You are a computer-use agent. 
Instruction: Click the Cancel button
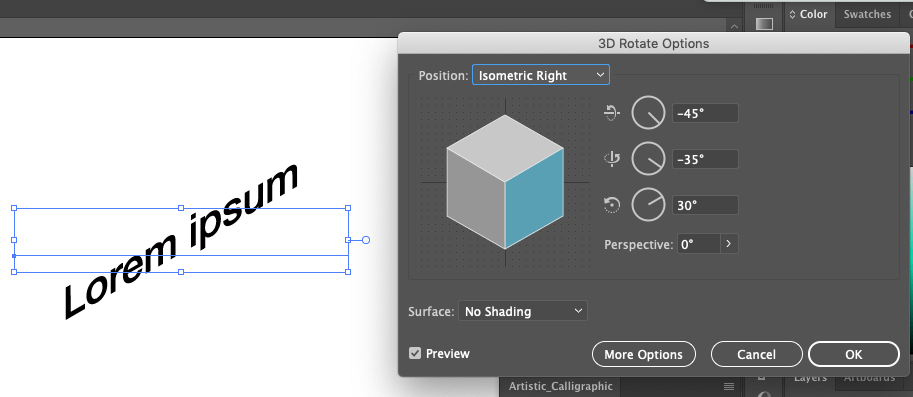tap(756, 354)
